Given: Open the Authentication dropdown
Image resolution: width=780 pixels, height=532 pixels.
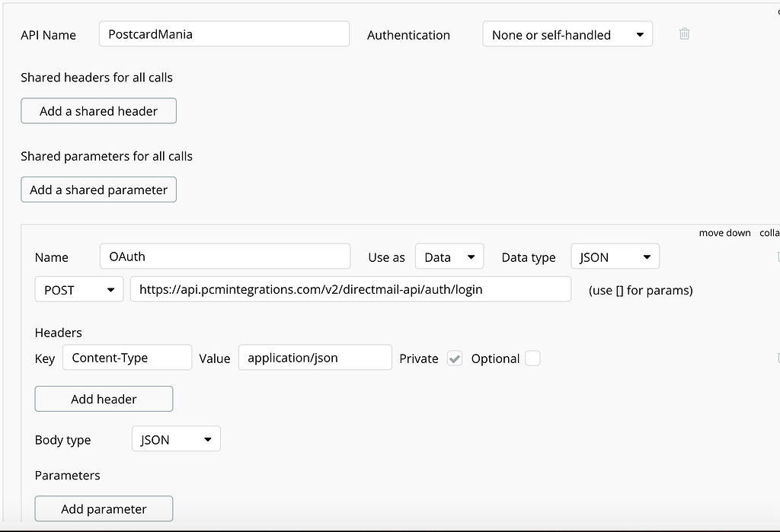Looking at the screenshot, I should [x=567, y=34].
